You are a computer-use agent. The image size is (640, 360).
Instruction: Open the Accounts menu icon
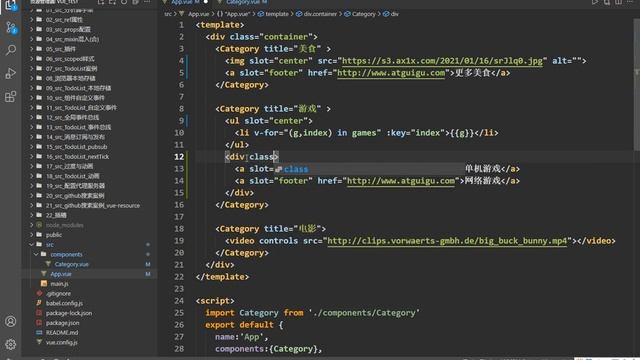(x=11, y=321)
